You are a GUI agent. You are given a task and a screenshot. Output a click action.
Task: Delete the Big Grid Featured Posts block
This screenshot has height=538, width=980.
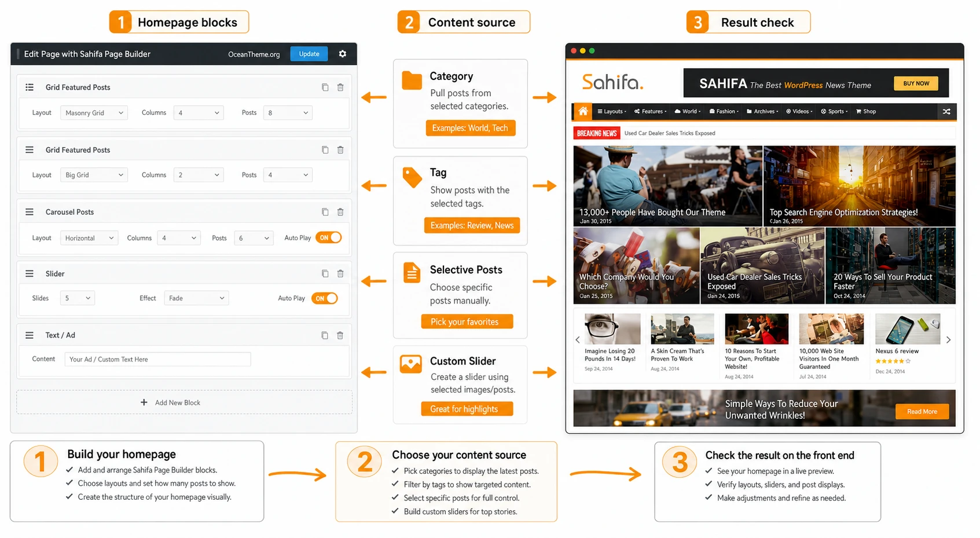tap(340, 150)
